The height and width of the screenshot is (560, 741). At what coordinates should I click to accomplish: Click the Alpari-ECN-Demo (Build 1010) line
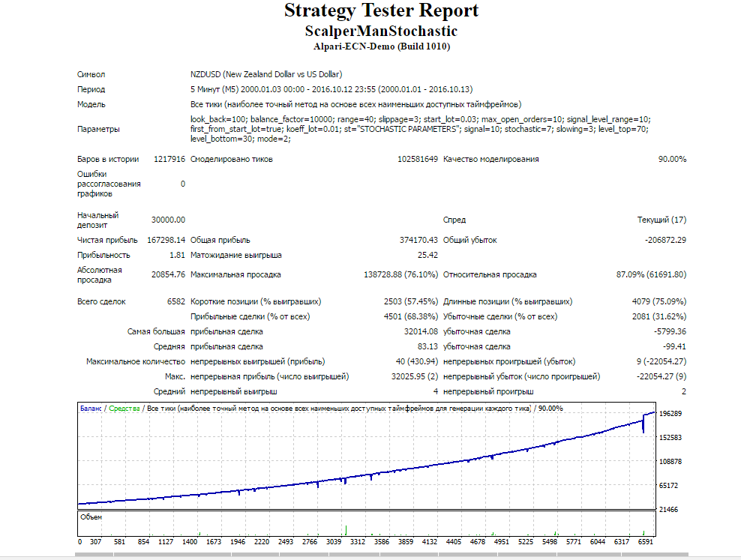381,46
